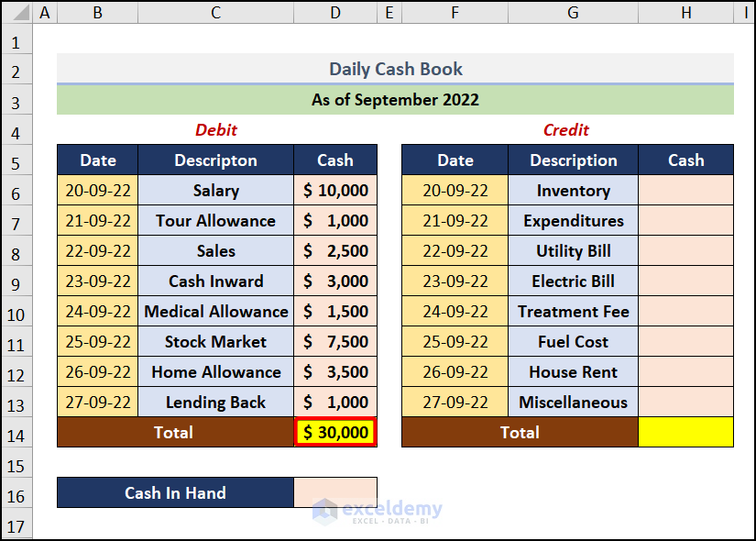Select the House Rent cell
The width and height of the screenshot is (756, 541).
(574, 372)
